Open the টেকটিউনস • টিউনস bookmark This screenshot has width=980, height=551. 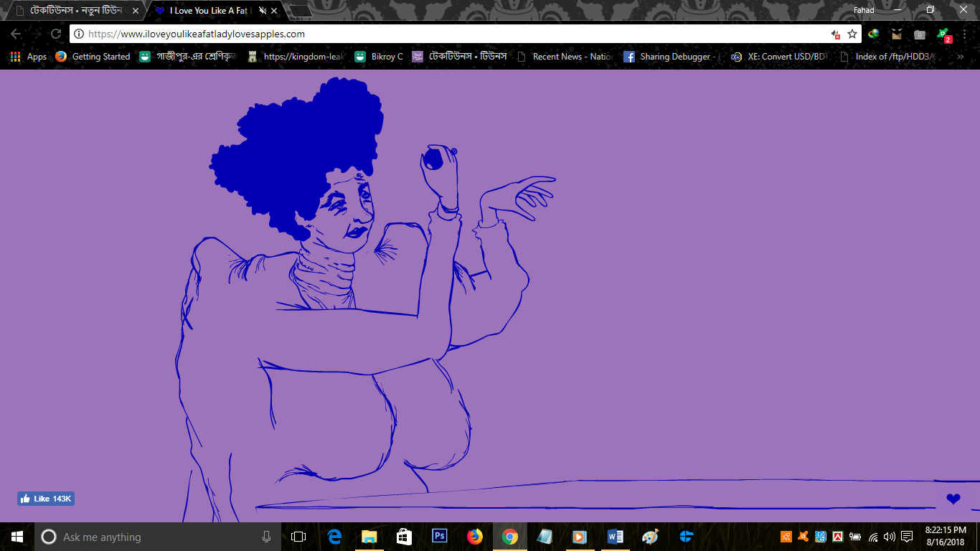click(x=460, y=57)
